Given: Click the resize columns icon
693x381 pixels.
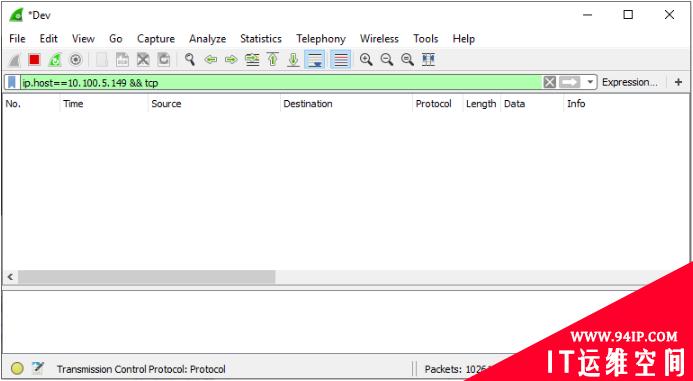Looking at the screenshot, I should click(428, 59).
